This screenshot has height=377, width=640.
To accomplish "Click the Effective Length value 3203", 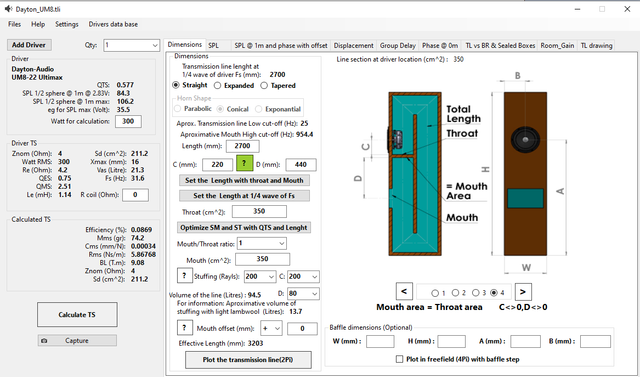I will click(x=256, y=344).
